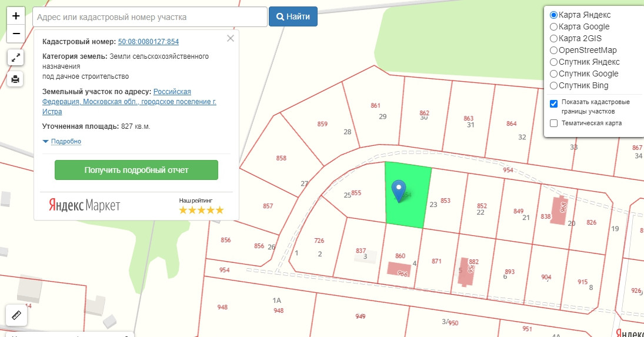Open the ruler measurement tool
The width and height of the screenshot is (644, 337).
[x=16, y=315]
